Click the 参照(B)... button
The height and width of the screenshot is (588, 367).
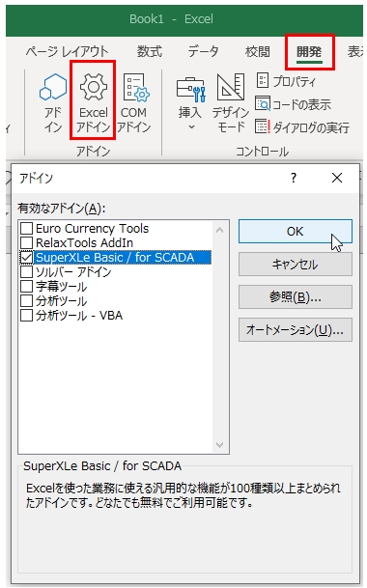coord(296,297)
